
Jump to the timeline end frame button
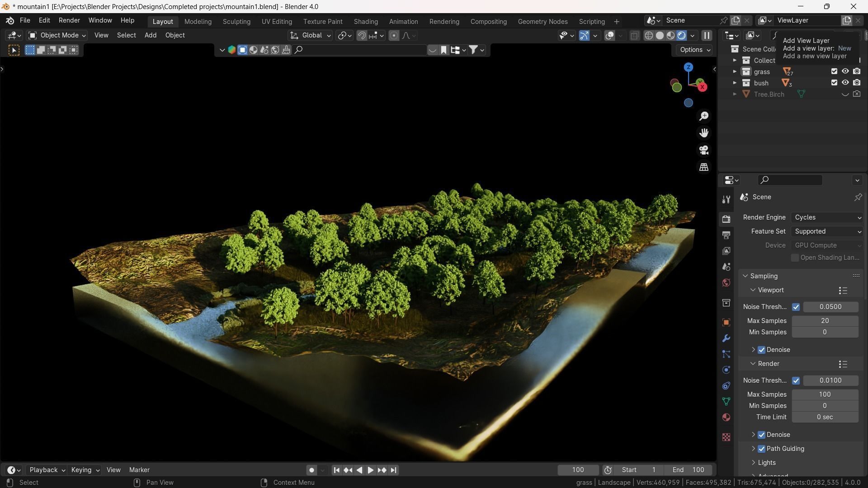[x=393, y=470]
